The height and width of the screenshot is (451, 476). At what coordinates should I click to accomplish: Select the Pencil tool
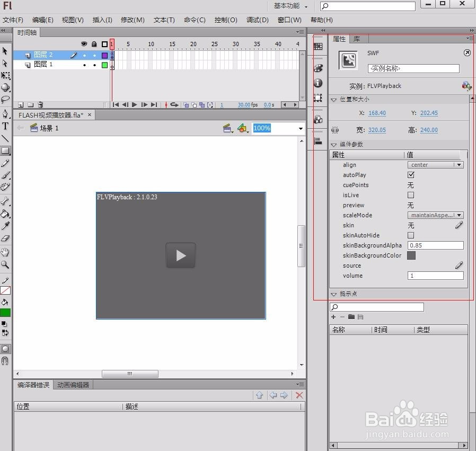coord(5,163)
